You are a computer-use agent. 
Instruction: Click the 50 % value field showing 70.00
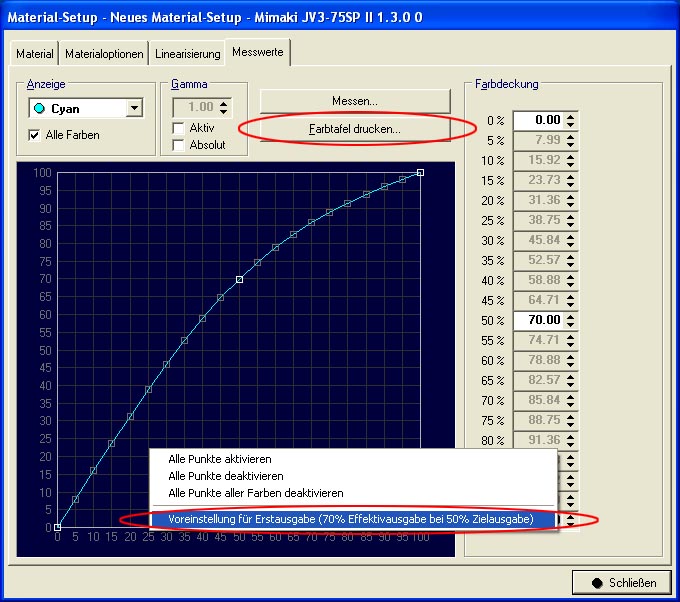coord(538,320)
